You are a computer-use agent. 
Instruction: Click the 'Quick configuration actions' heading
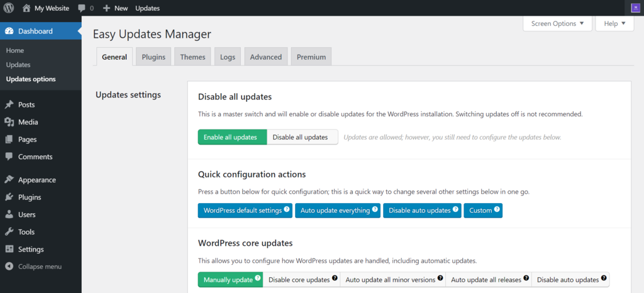[x=252, y=174]
